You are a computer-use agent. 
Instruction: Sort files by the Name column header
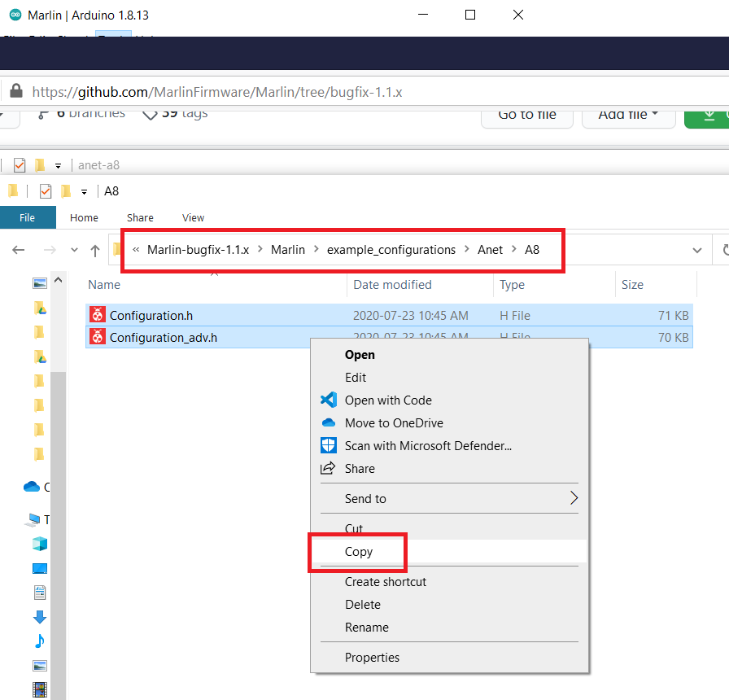click(104, 285)
